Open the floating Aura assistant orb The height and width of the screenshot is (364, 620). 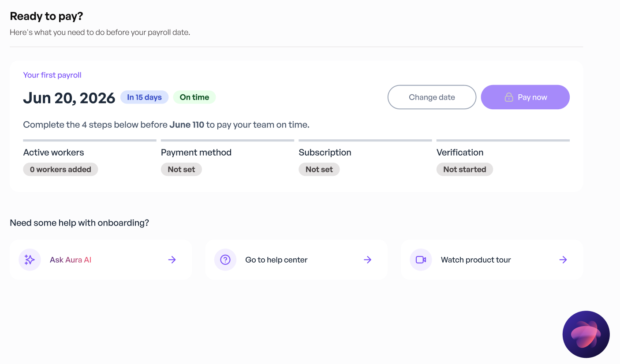pyautogui.click(x=586, y=334)
